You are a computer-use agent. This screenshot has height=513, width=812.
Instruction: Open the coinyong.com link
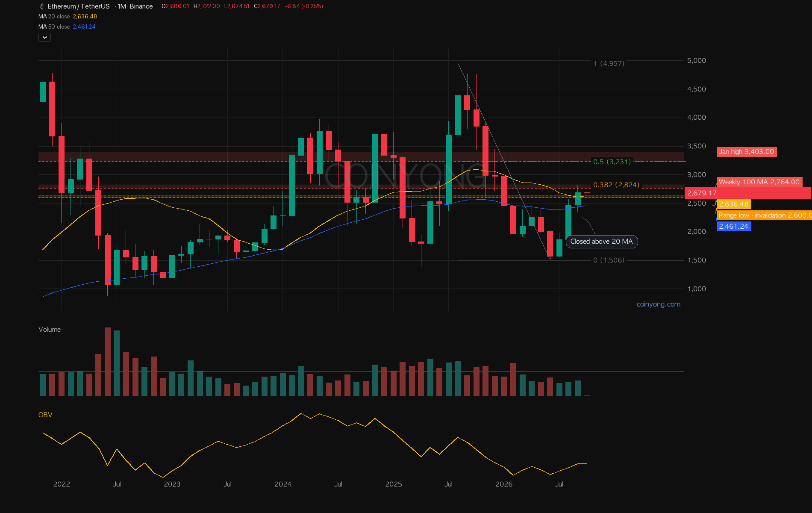pyautogui.click(x=659, y=304)
